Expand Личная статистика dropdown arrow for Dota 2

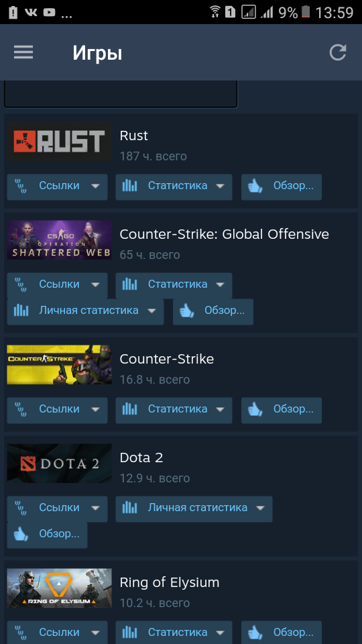pyautogui.click(x=260, y=508)
